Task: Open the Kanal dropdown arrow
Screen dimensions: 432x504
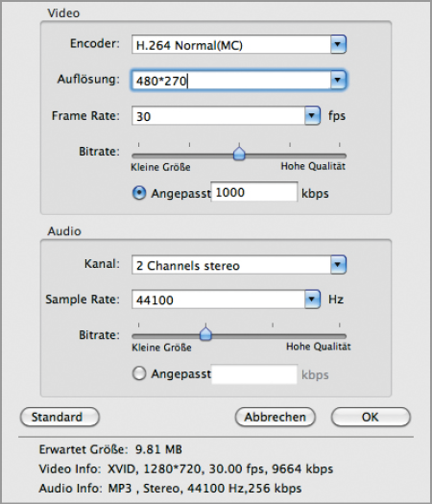Action: pyautogui.click(x=338, y=265)
